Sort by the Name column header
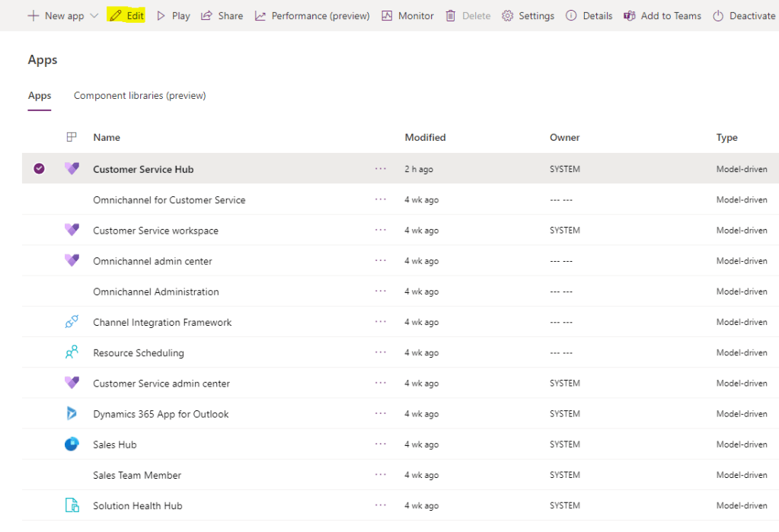 [x=107, y=138]
